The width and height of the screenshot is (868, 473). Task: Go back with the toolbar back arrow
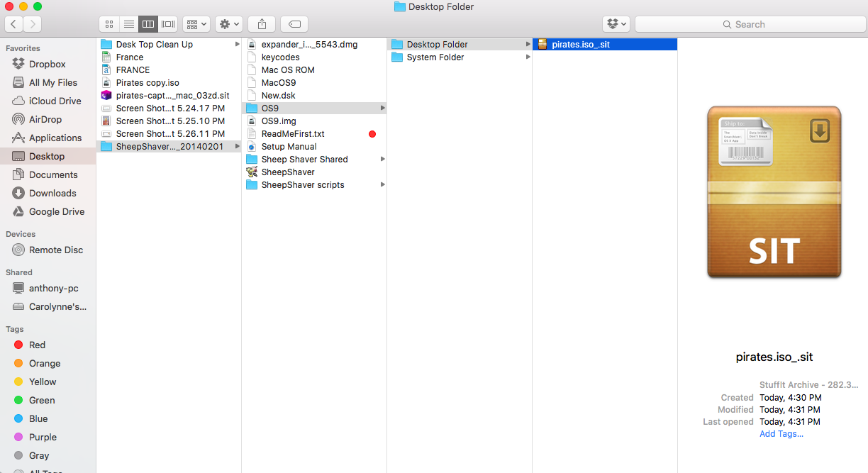click(x=14, y=24)
